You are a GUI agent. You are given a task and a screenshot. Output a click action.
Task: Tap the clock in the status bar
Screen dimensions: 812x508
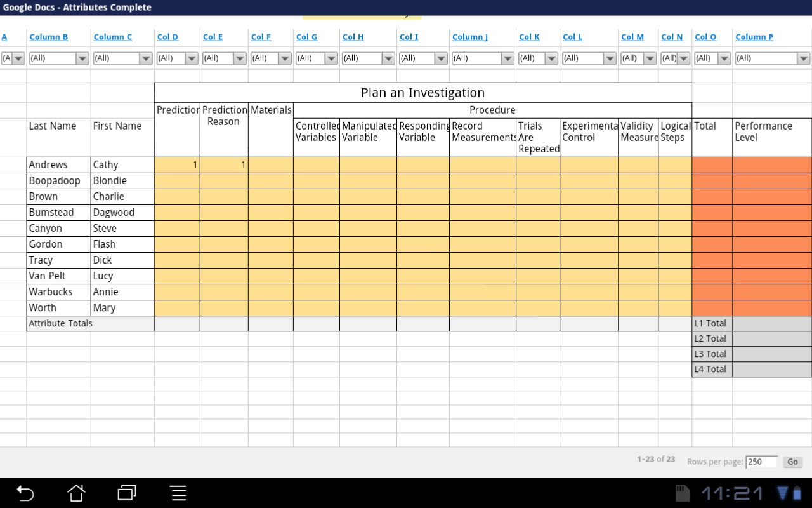[733, 493]
